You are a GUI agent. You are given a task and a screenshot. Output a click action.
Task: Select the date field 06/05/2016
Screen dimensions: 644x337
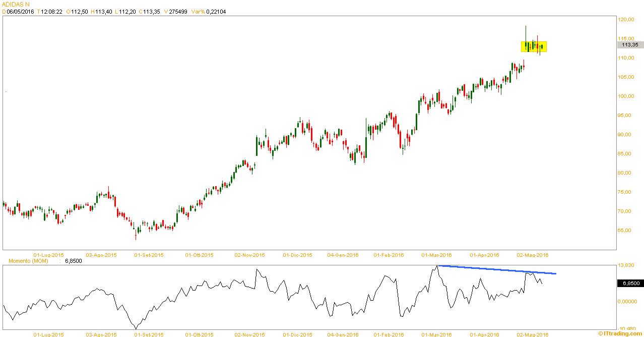click(x=20, y=12)
